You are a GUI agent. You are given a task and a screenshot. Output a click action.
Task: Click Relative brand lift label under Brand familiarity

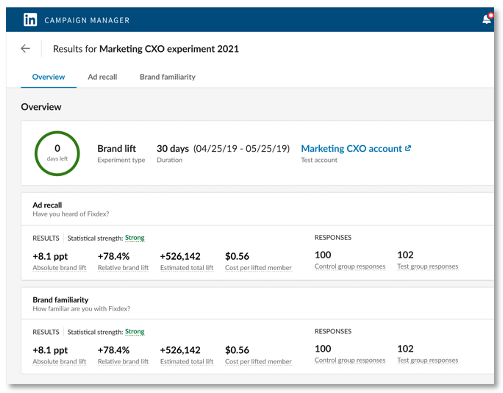coord(123,361)
